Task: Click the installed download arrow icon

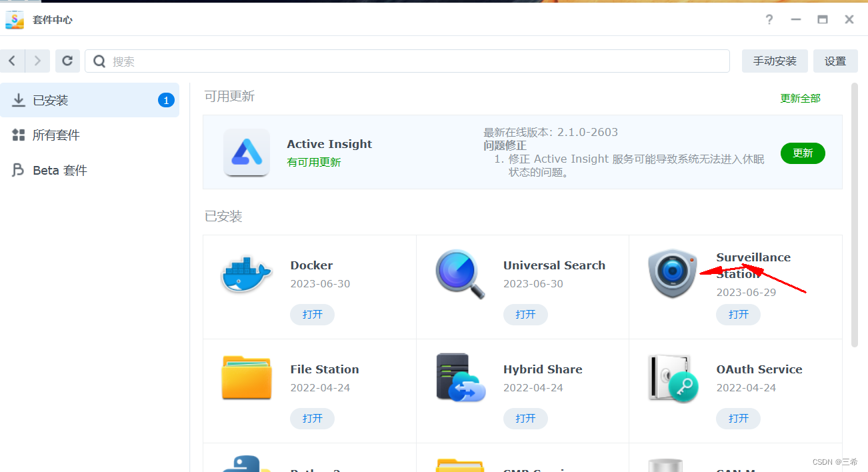Action: tap(19, 100)
